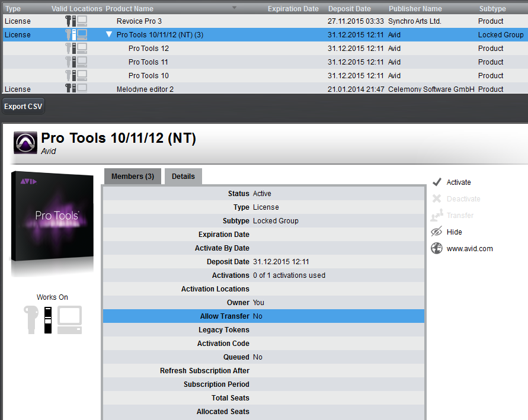Image resolution: width=528 pixels, height=420 pixels.
Task: Select the Melodyne editor 2 row
Action: [265, 88]
